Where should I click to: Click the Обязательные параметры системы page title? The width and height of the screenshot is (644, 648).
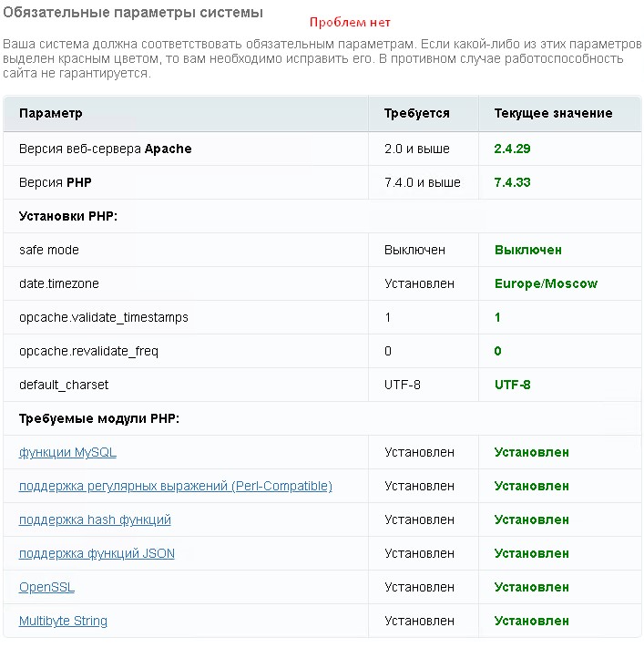[133, 13]
